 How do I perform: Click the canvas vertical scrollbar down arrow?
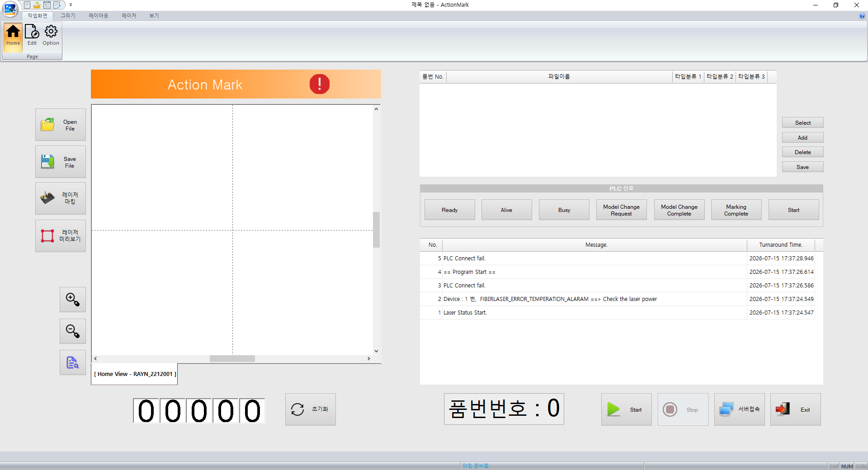pos(376,351)
